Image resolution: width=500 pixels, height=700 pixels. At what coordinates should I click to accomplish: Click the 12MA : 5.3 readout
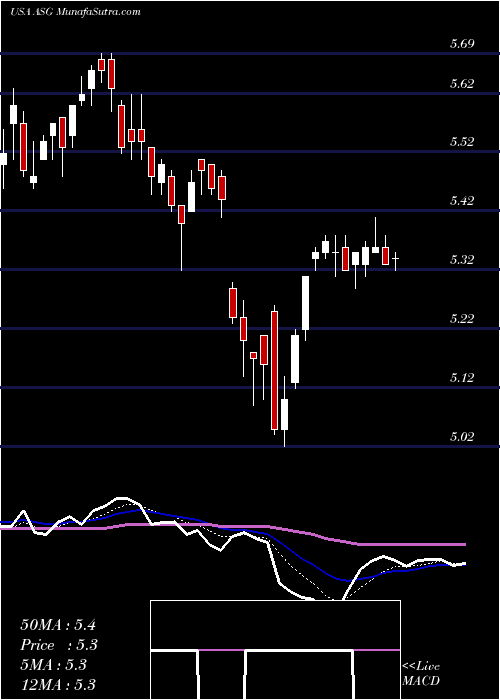pos(58,684)
